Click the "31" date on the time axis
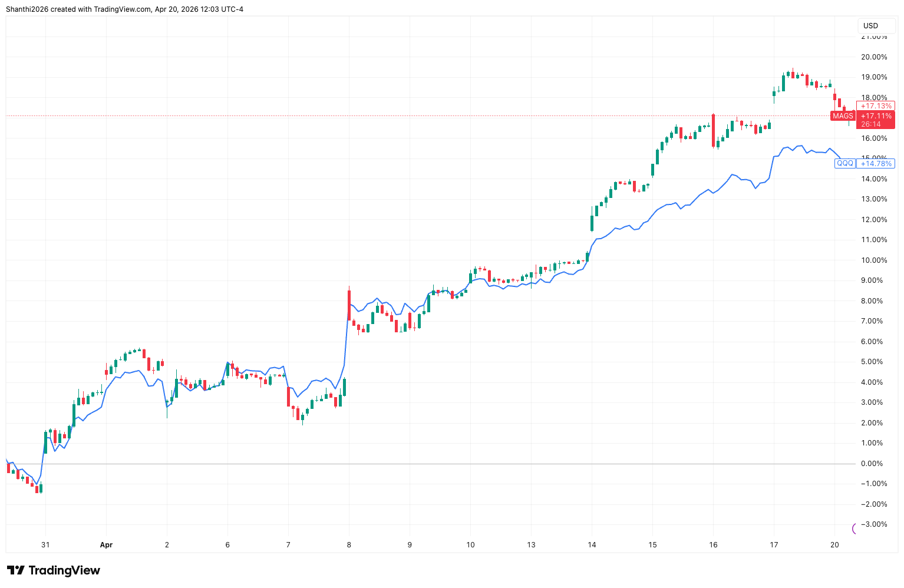The height and width of the screenshot is (588, 904). pyautogui.click(x=45, y=545)
